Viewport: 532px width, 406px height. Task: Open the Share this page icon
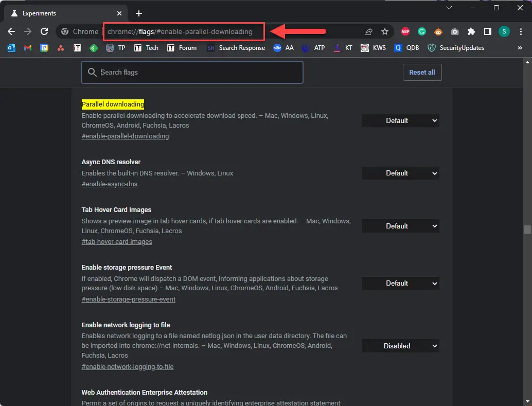click(368, 31)
